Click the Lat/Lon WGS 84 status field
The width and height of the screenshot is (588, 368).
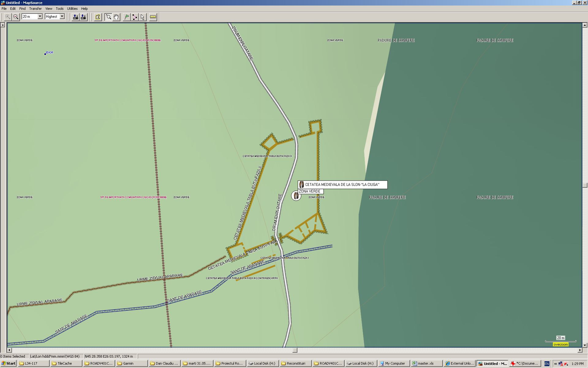pyautogui.click(x=56, y=356)
